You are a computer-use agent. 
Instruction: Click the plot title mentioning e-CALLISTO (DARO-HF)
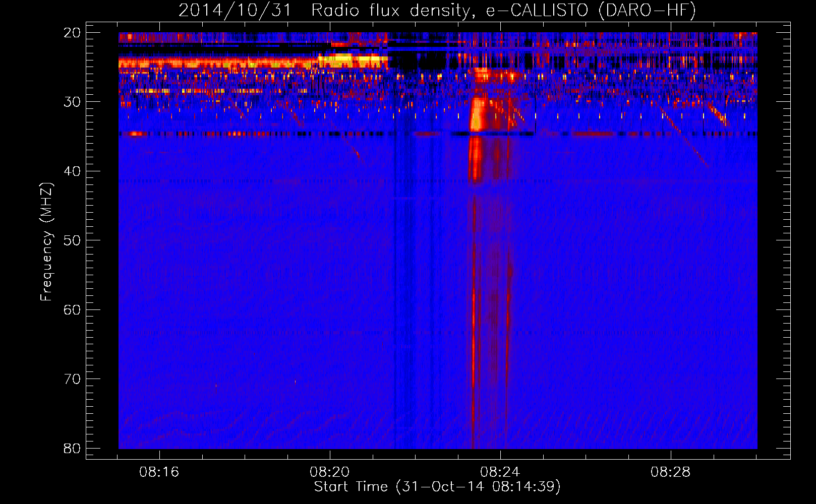tap(437, 10)
